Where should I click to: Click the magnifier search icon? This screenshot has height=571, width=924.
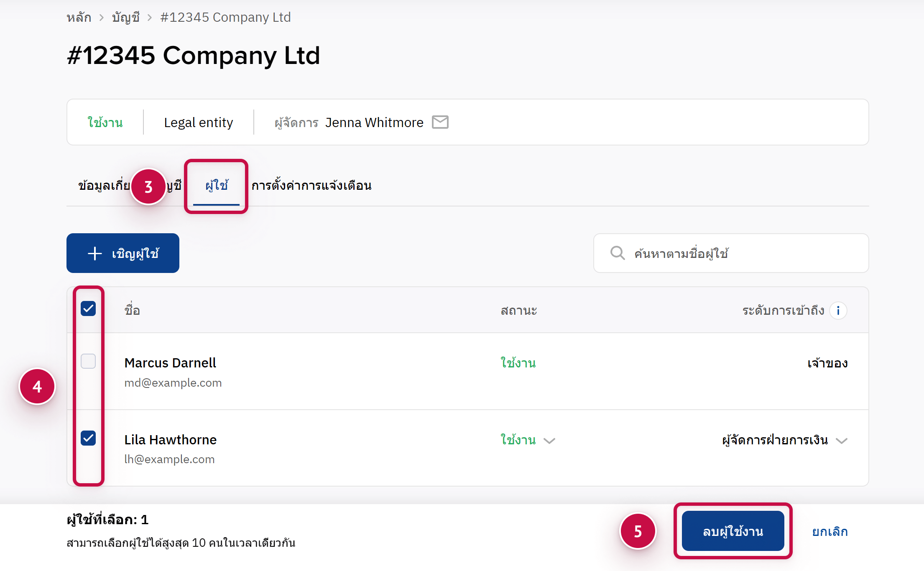point(617,253)
